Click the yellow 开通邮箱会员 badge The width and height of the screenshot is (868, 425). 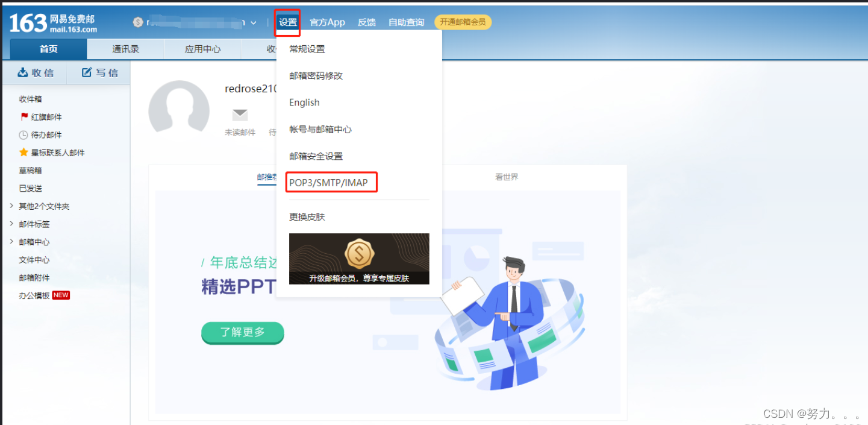[x=463, y=21]
